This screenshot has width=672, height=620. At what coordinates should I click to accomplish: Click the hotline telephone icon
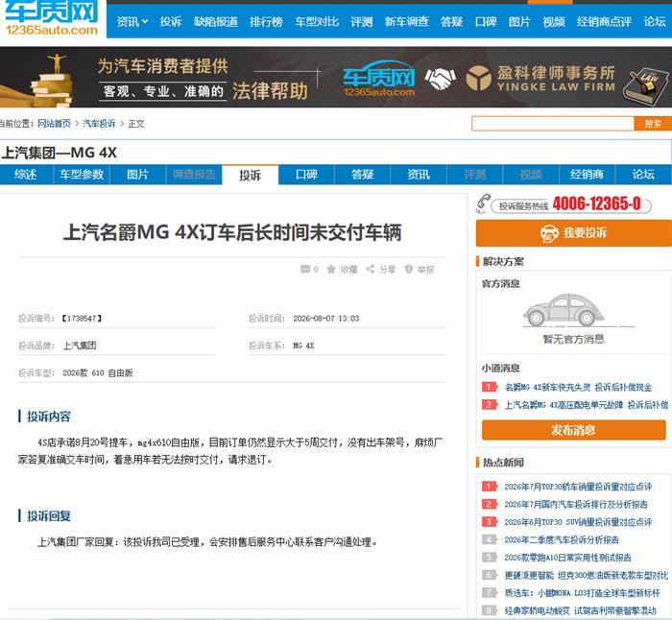tap(483, 203)
